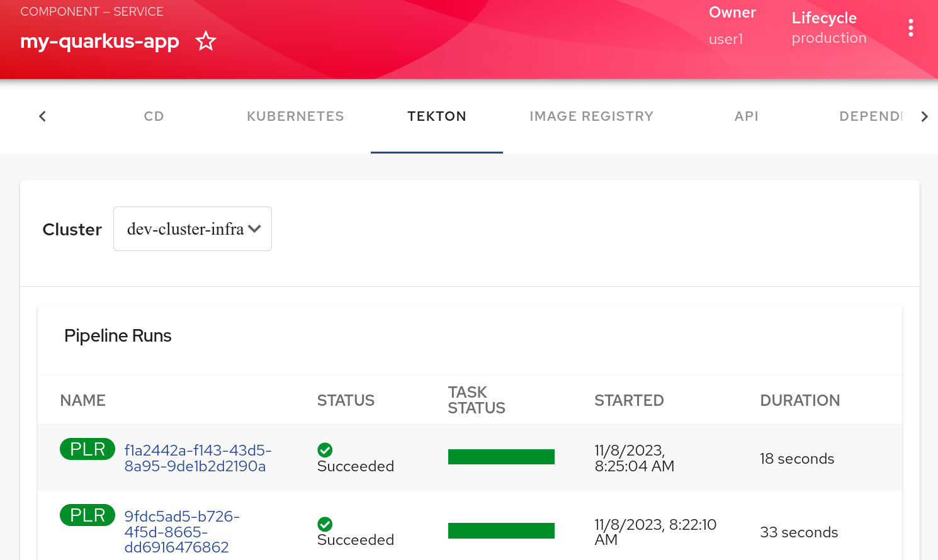Star my-quarkus-app as favorite
This screenshot has width=938, height=560.
(x=205, y=42)
